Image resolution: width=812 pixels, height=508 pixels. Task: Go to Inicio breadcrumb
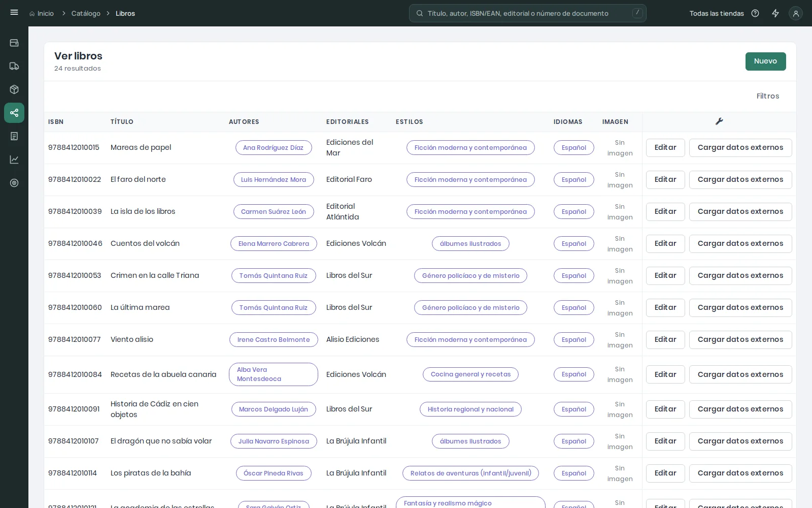pyautogui.click(x=46, y=13)
